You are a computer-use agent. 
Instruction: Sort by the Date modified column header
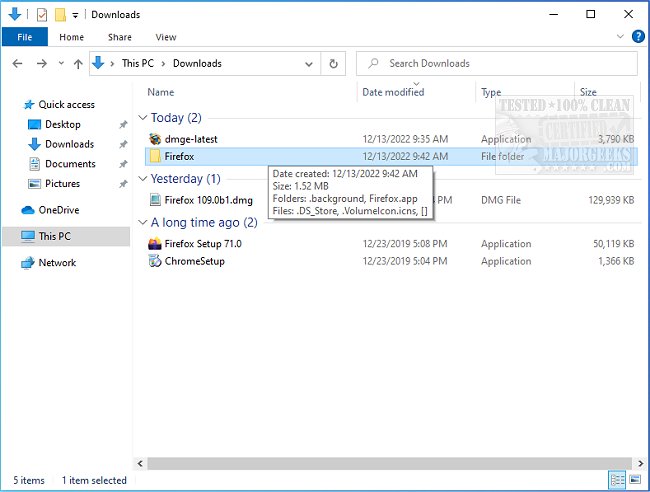coord(393,92)
